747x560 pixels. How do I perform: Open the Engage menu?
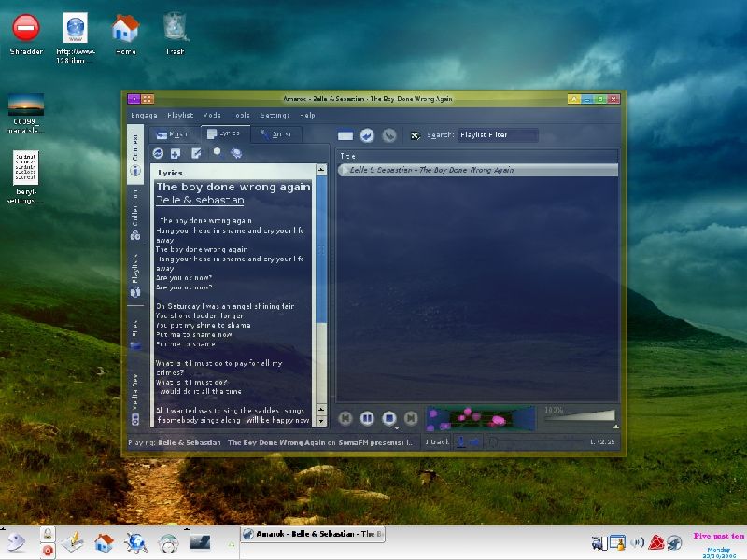pyautogui.click(x=144, y=115)
